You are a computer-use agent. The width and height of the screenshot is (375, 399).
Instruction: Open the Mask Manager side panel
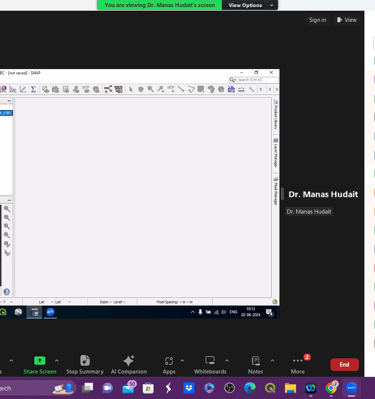click(276, 191)
